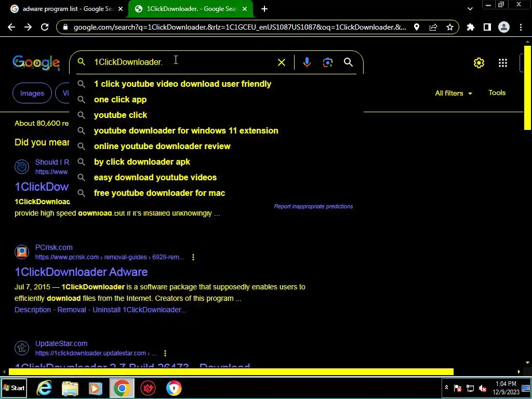The image size is (532, 399).
Task: Open Google quick settings gear
Action: tap(478, 63)
